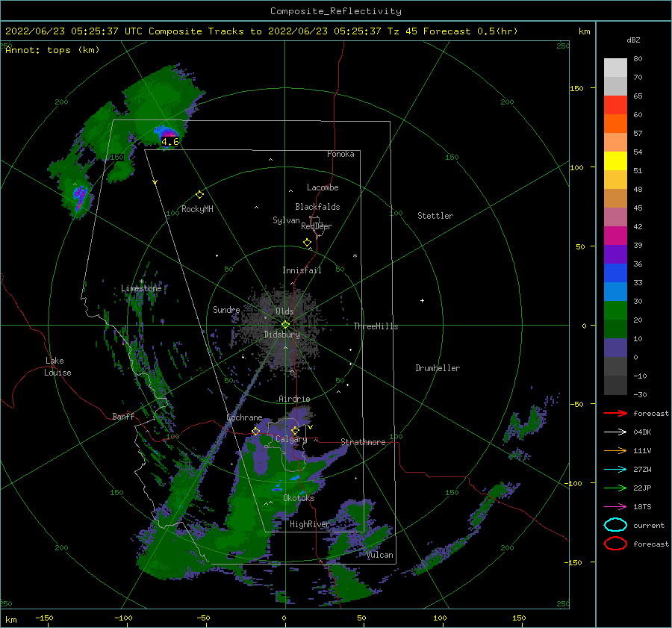The height and width of the screenshot is (628, 672).
Task: Click the light gray 70 dBZ color swatch
Action: (615, 68)
